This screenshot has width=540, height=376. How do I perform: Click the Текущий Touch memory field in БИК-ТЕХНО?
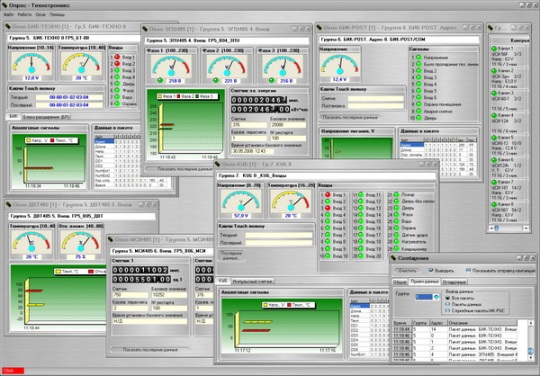[69, 97]
